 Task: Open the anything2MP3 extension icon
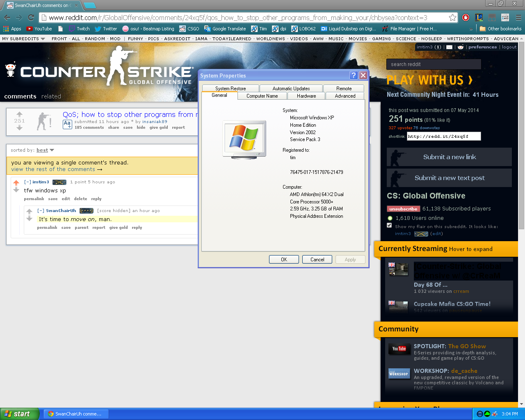click(505, 18)
